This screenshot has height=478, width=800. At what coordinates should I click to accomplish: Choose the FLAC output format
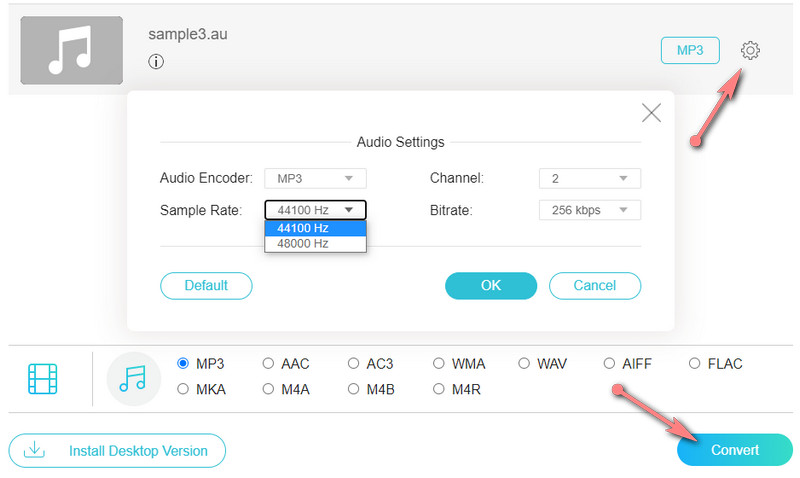click(694, 364)
